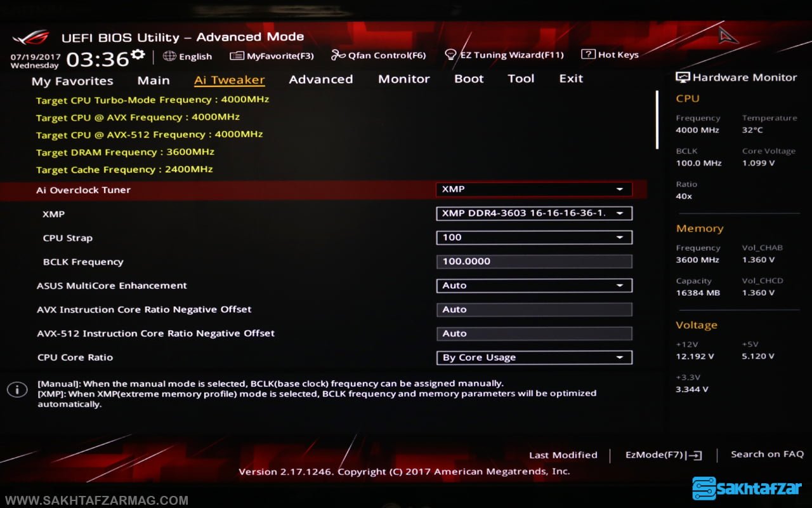Switch to EzMode(F7)
The height and width of the screenshot is (508, 812).
[x=663, y=455]
